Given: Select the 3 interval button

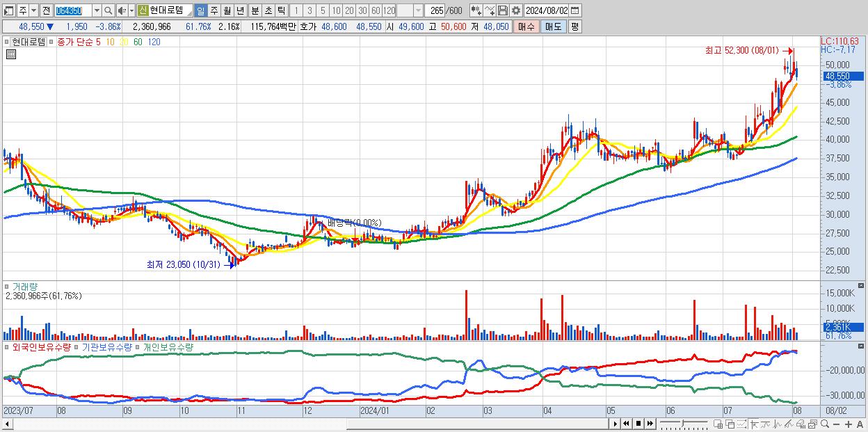Looking at the screenshot, I should (310, 10).
